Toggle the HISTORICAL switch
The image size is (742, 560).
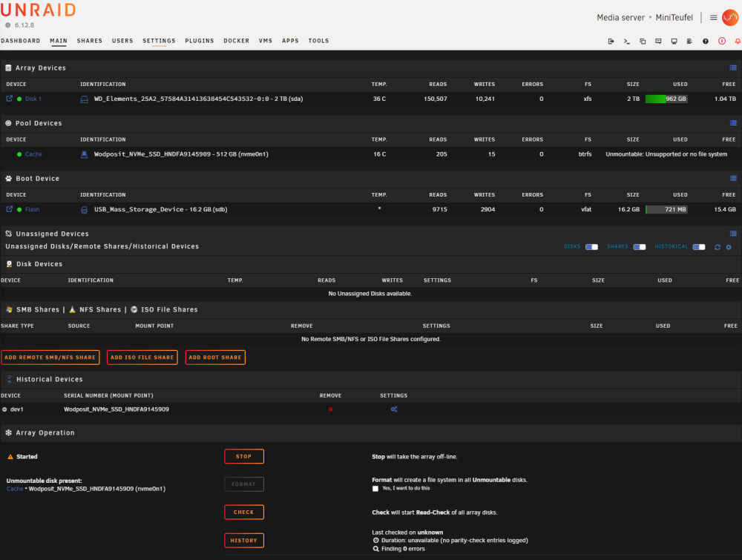(699, 247)
